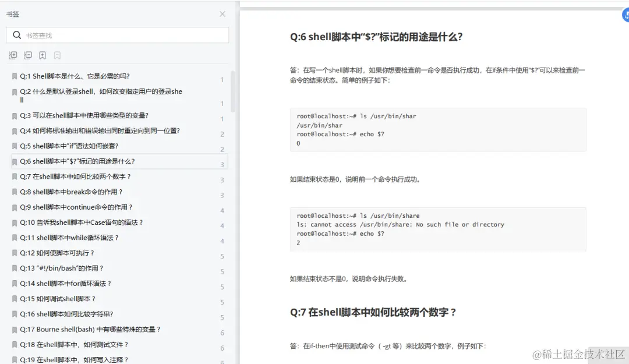Open bookmark Q:4 标准输出和错误输出重定向
The width and height of the screenshot is (629, 364).
[x=100, y=131]
